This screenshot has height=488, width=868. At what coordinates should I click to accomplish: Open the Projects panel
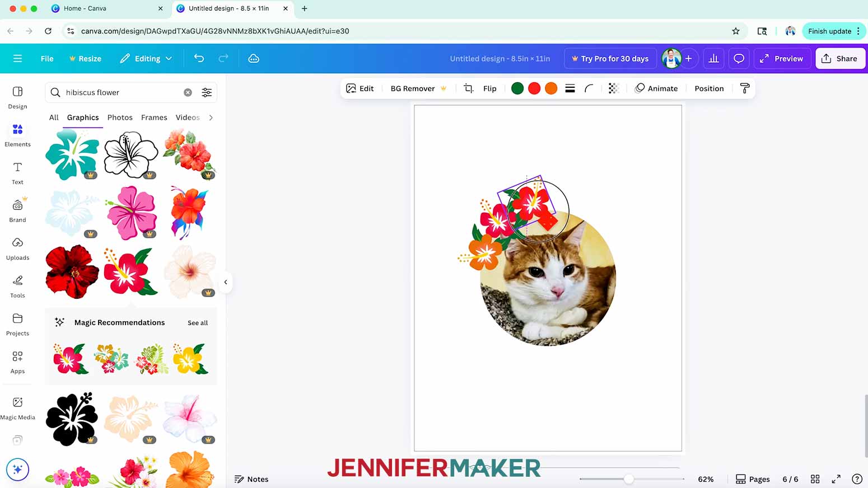coord(17,325)
